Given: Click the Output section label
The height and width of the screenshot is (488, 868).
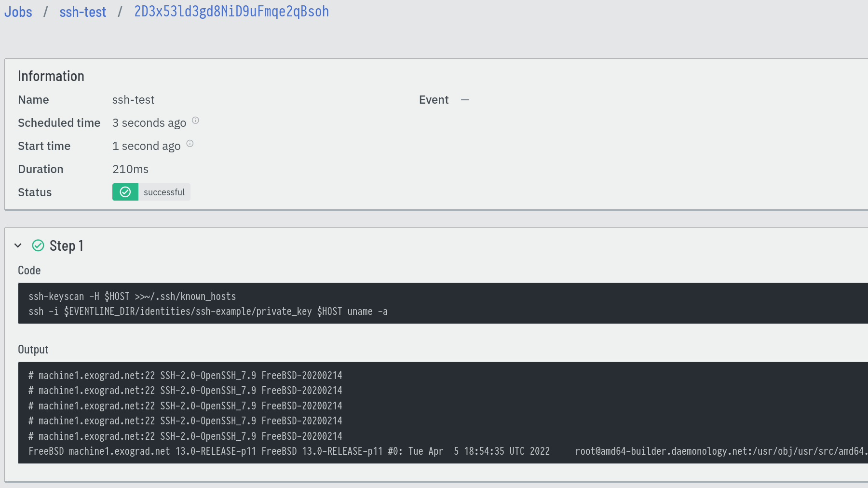Looking at the screenshot, I should 33,350.
